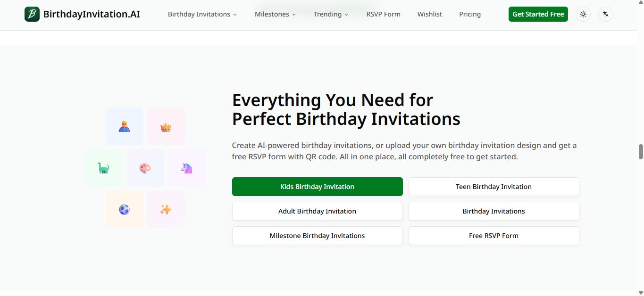The width and height of the screenshot is (644, 296).
Task: Click the superhero emoji tile
Action: pyautogui.click(x=125, y=126)
